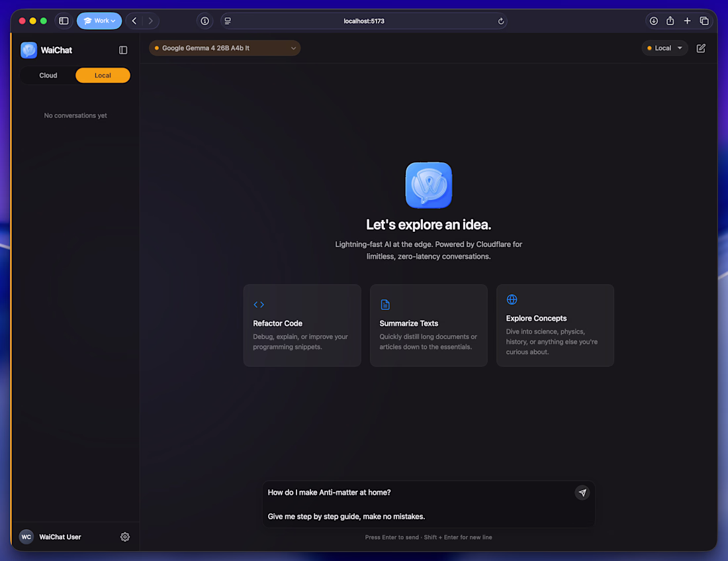
Task: Open a new browser tab
Action: pos(687,21)
